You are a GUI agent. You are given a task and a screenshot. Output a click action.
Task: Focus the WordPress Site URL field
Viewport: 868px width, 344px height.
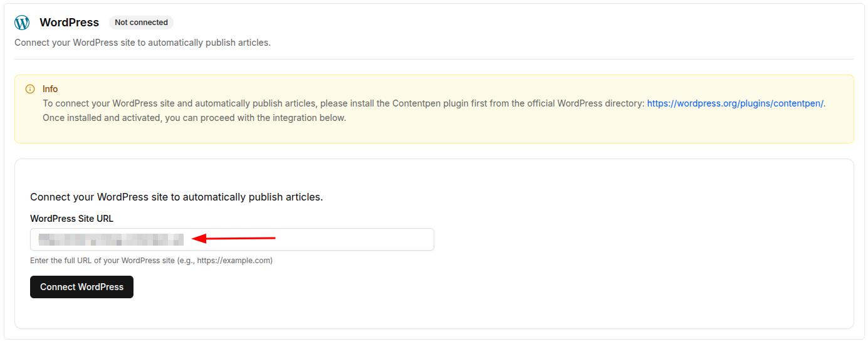(232, 239)
